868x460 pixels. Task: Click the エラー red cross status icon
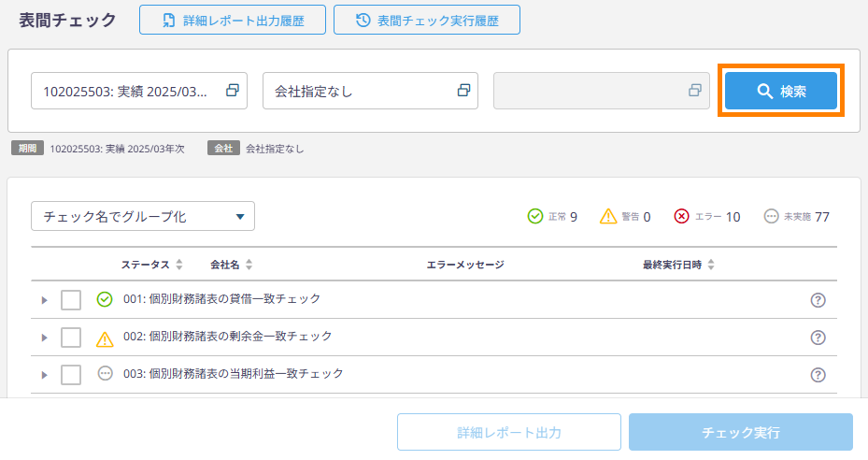pos(681,216)
